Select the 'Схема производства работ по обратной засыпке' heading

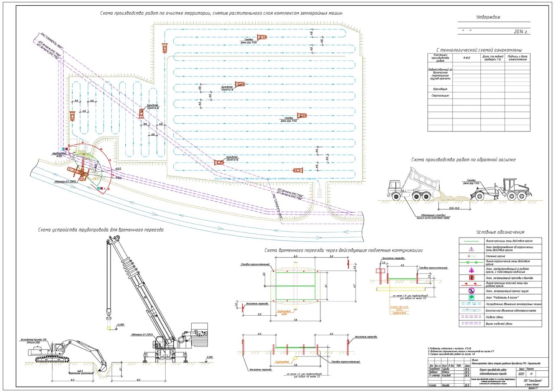[464, 160]
